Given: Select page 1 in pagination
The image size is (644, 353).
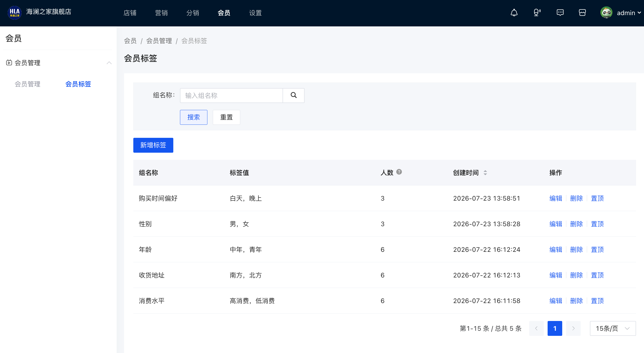Looking at the screenshot, I should pos(555,328).
